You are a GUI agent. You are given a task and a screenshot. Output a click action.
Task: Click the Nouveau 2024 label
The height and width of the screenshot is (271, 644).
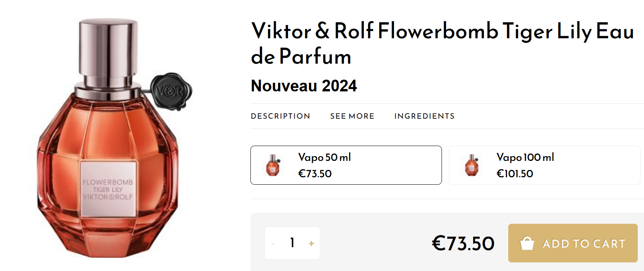coord(304,86)
